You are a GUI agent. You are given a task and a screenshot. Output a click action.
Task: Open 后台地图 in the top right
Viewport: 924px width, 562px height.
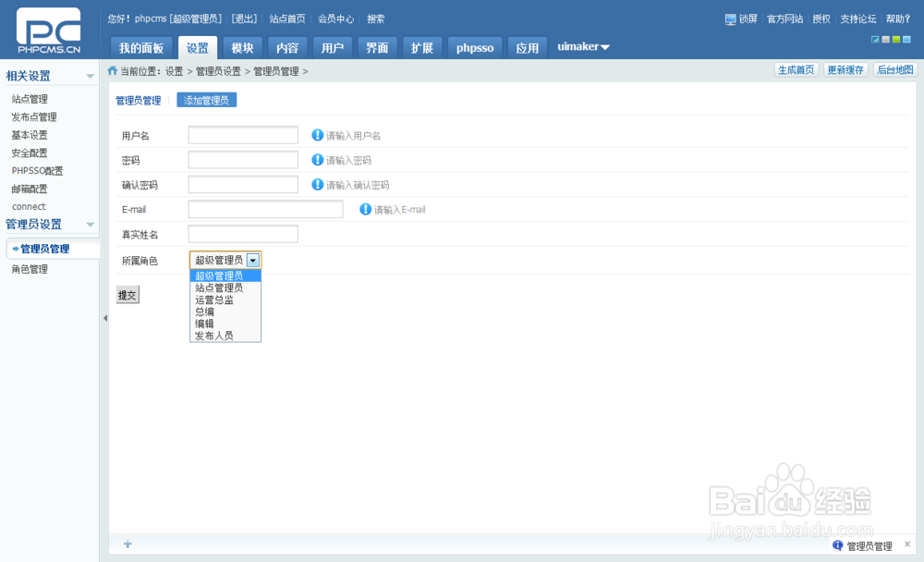[893, 69]
